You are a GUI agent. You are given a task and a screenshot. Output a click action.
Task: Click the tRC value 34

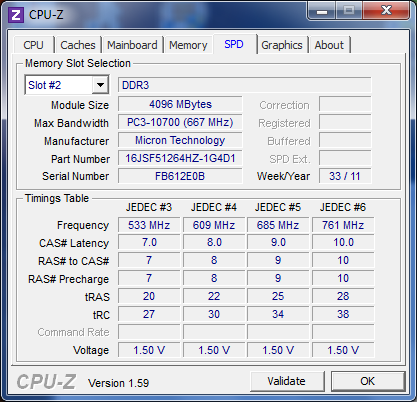point(278,314)
